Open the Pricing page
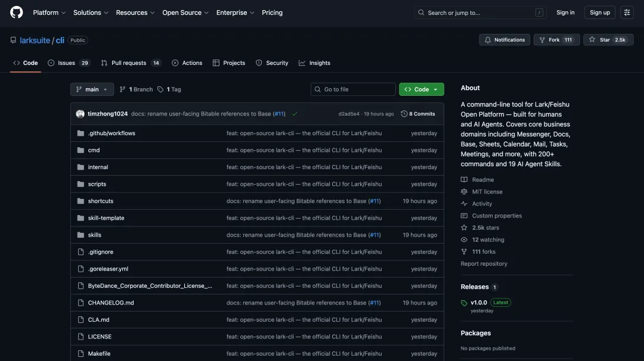Image resolution: width=644 pixels, height=361 pixels. pyautogui.click(x=272, y=13)
